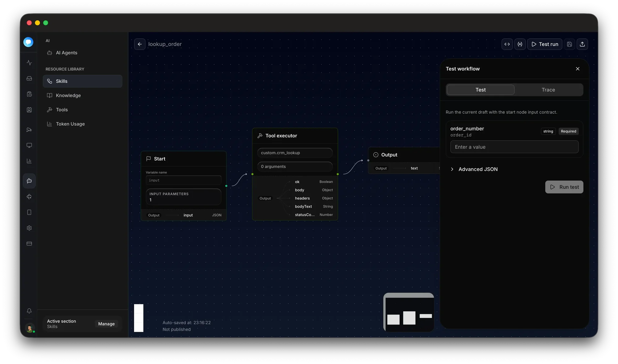Image resolution: width=618 pixels, height=364 pixels.
Task: Open the inbox tray icon
Action: pos(29,78)
